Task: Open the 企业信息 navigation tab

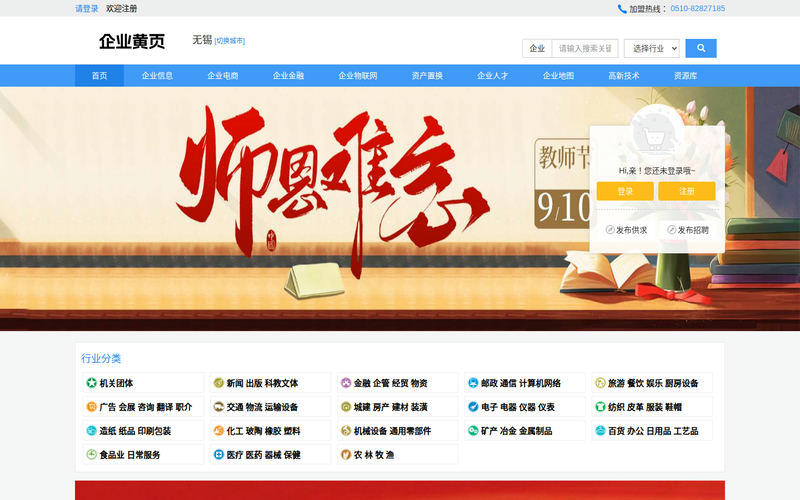Action: pos(157,76)
